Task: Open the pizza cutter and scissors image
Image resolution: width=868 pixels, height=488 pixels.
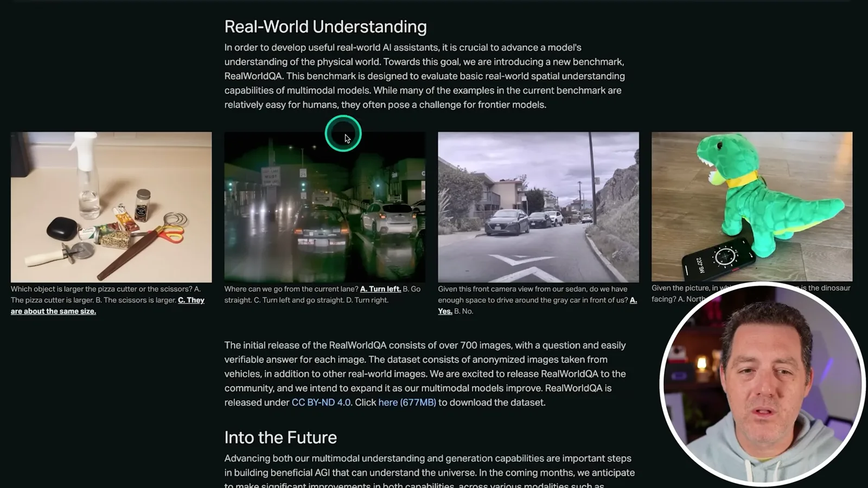Action: pos(111,207)
